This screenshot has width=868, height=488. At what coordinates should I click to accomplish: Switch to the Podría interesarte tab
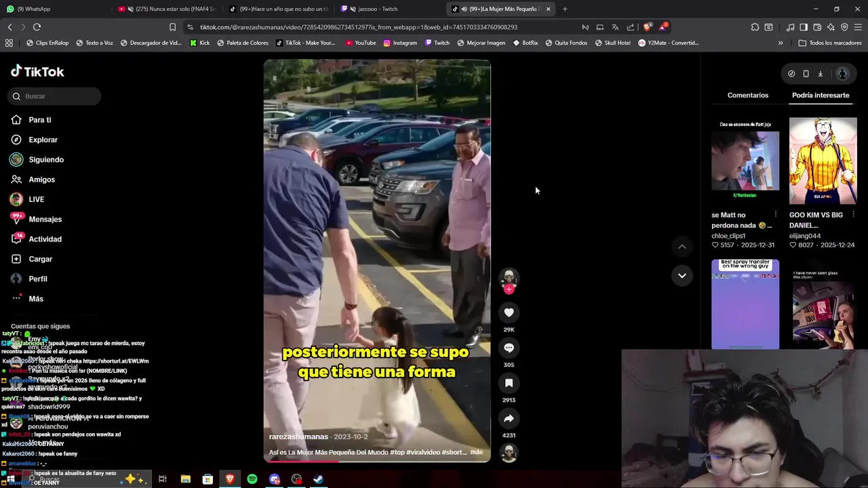821,95
